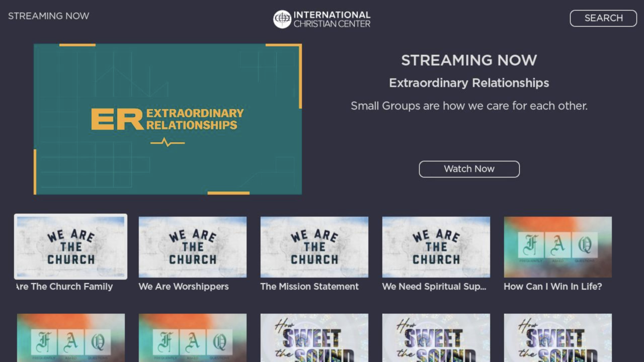Click the Small Groups description text
The image size is (644, 362).
tap(469, 106)
